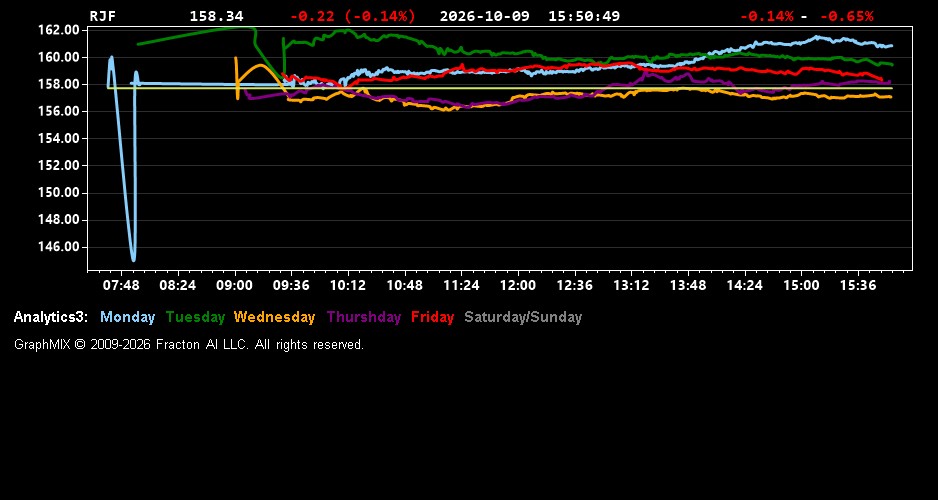Image resolution: width=938 pixels, height=500 pixels.
Task: Click the 09:00 time axis label
Action: 234,285
